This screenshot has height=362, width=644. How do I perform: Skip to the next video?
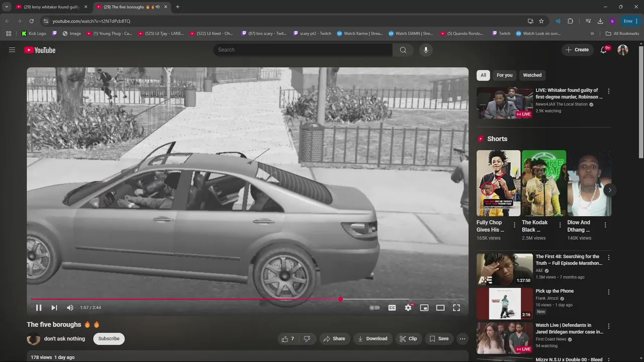pyautogui.click(x=54, y=308)
